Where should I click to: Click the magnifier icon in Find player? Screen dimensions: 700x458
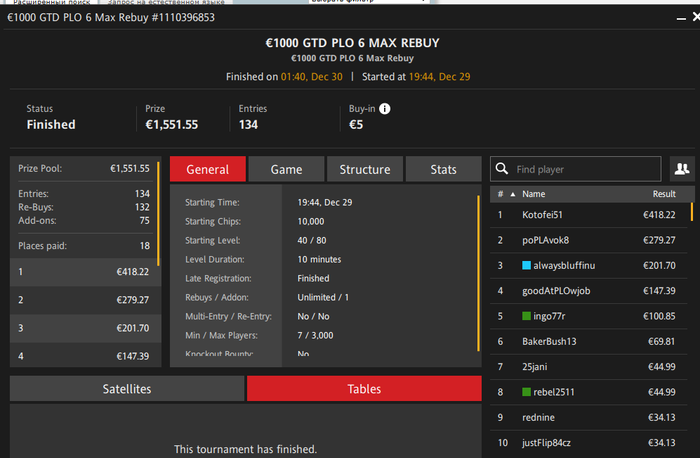502,169
